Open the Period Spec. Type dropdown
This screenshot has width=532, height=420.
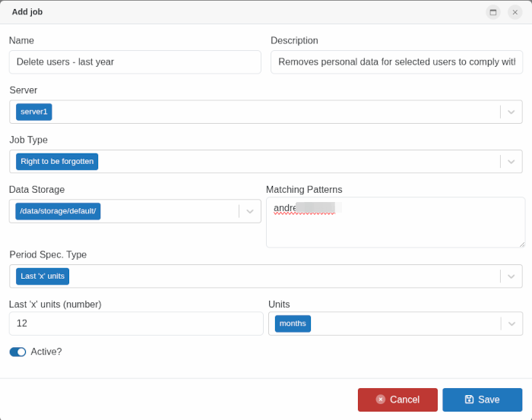(x=511, y=276)
